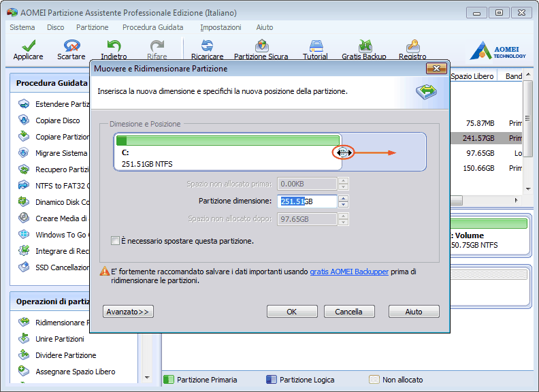Start the Copiare Partizione wizard
Viewport: 539px width, 392px height.
pos(54,137)
